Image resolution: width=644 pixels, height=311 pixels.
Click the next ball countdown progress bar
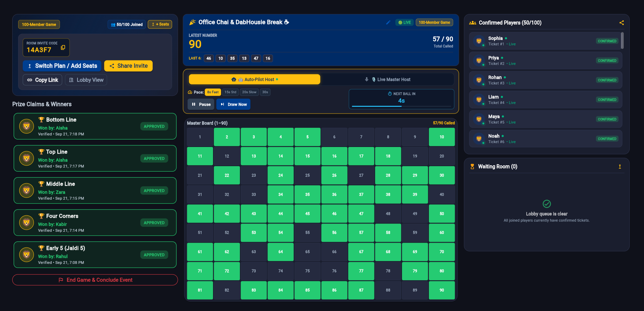click(x=402, y=106)
